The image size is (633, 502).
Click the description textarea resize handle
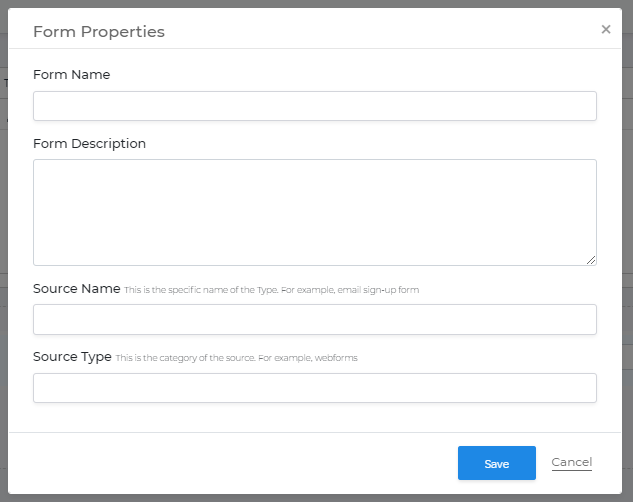591,260
